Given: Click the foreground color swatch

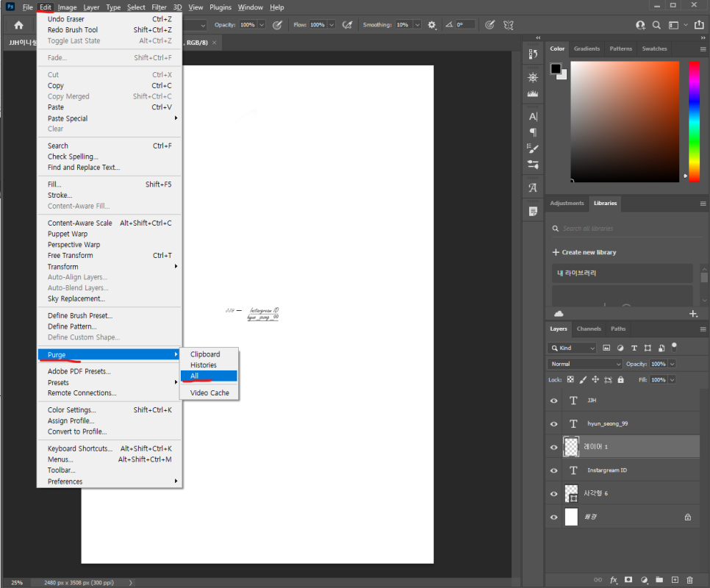Looking at the screenshot, I should (556, 69).
